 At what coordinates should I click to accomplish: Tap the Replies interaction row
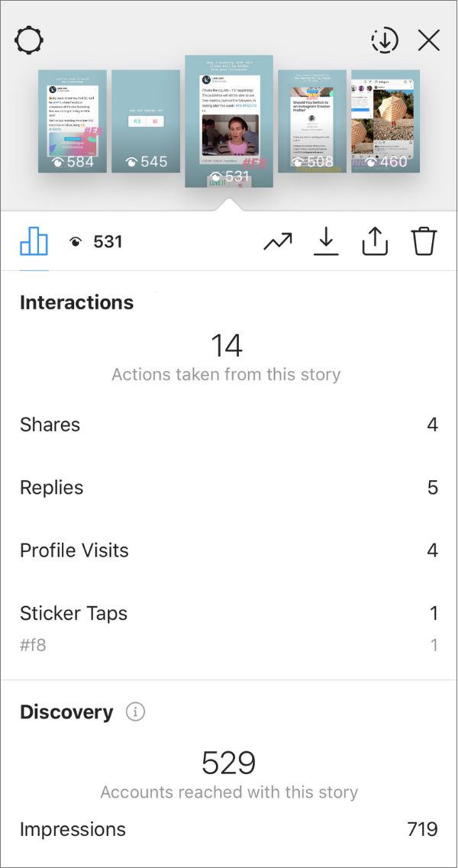coord(229,487)
